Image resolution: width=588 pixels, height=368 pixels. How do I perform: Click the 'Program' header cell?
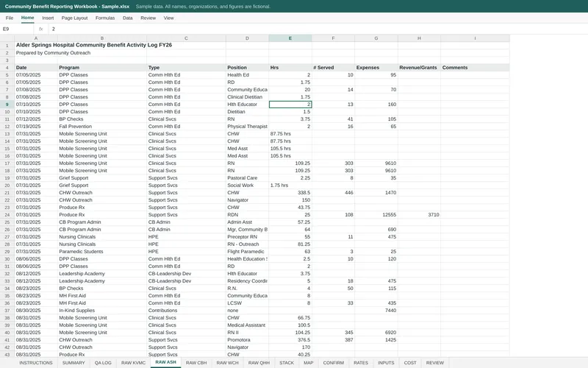[102, 68]
